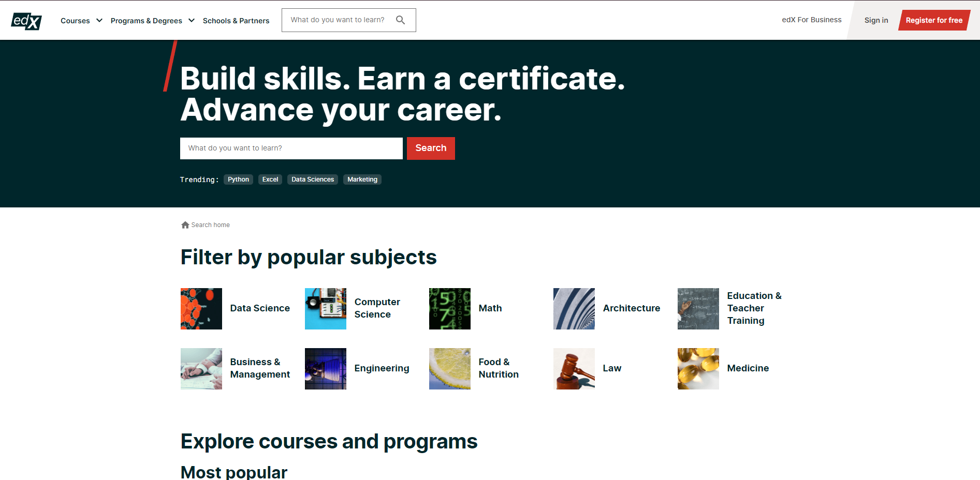Image resolution: width=980 pixels, height=480 pixels.
Task: Open Education & Teacher Training link
Action: click(754, 308)
